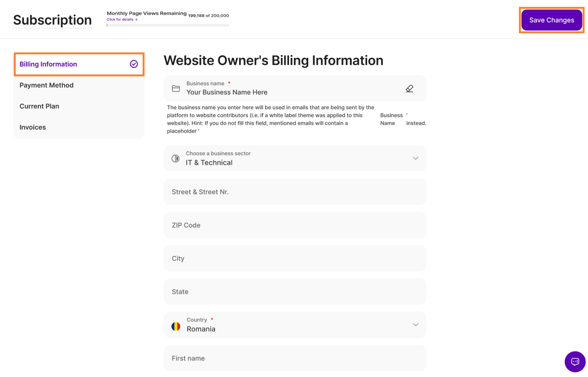This screenshot has height=377, width=588.
Task: Open the IT & Technical sector selector
Action: pos(294,159)
